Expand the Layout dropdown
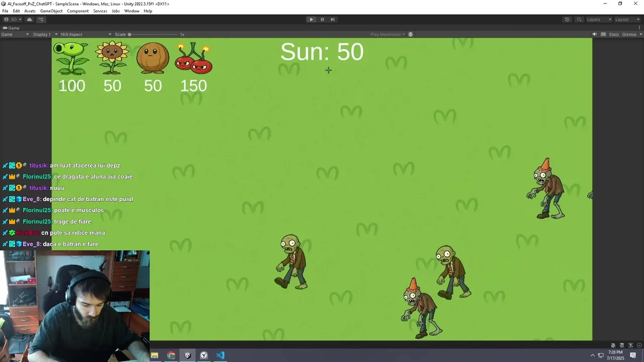 (627, 20)
